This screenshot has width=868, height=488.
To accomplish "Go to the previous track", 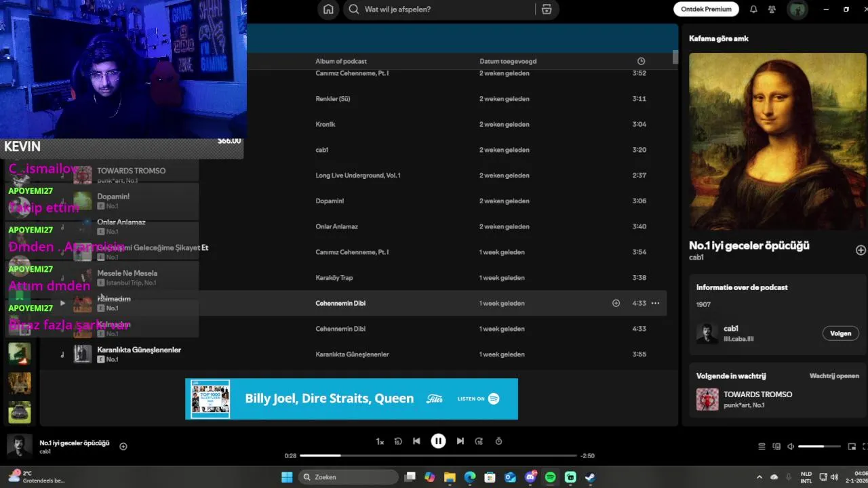I will click(416, 441).
